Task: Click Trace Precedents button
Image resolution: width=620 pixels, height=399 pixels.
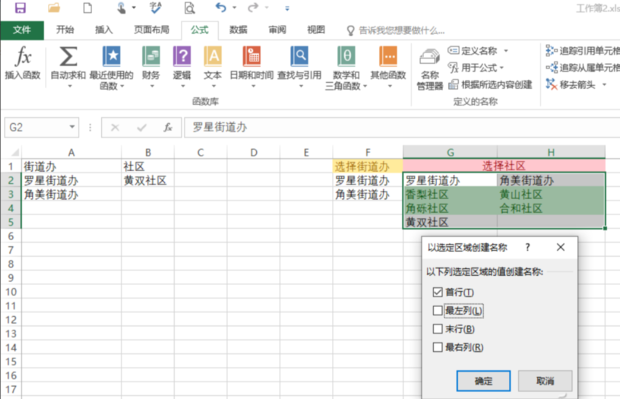Action: click(583, 51)
